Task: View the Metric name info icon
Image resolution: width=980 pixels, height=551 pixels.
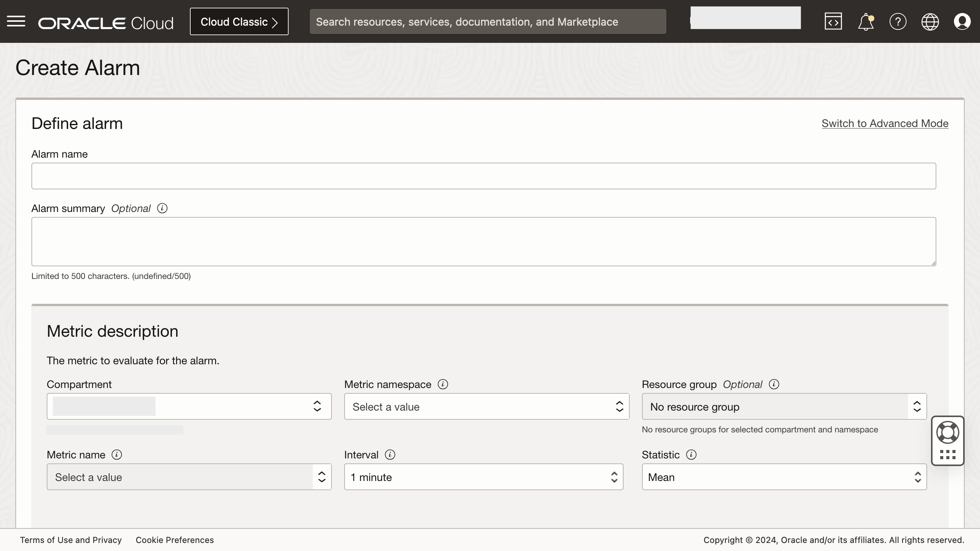Action: click(x=117, y=455)
